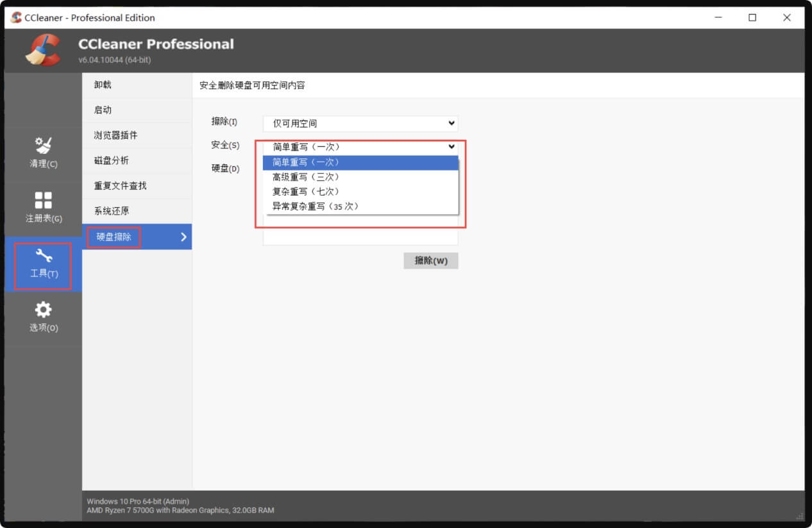Click the small CCleaner title bar icon

(x=16, y=17)
